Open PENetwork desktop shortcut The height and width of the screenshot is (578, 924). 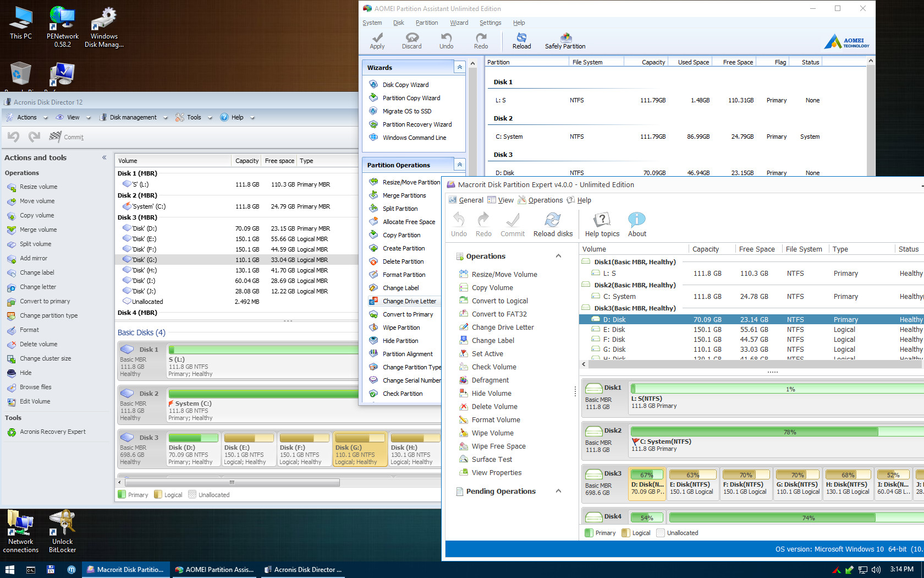[62, 26]
